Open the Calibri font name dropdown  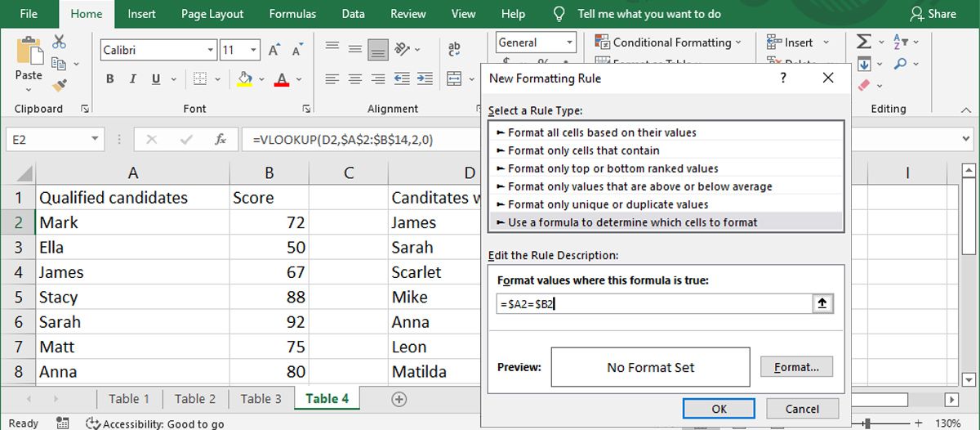pos(211,50)
